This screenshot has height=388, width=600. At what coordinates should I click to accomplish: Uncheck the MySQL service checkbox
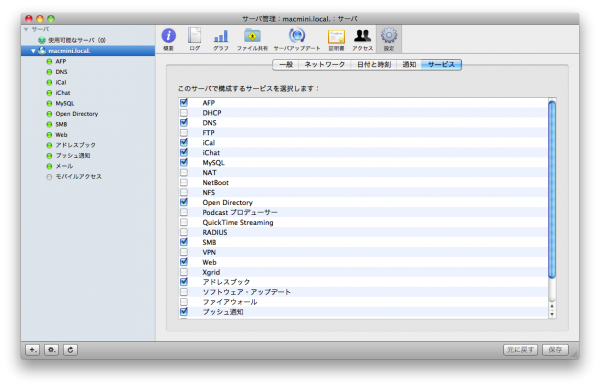pos(184,162)
